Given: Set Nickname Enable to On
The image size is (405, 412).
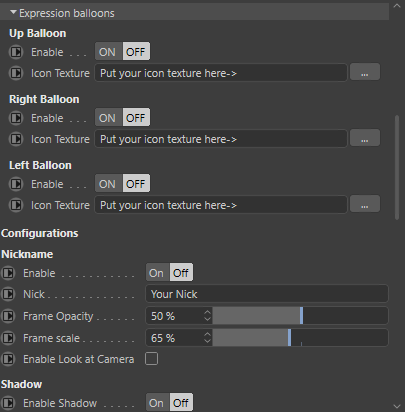Looking at the screenshot, I should click(x=157, y=273).
